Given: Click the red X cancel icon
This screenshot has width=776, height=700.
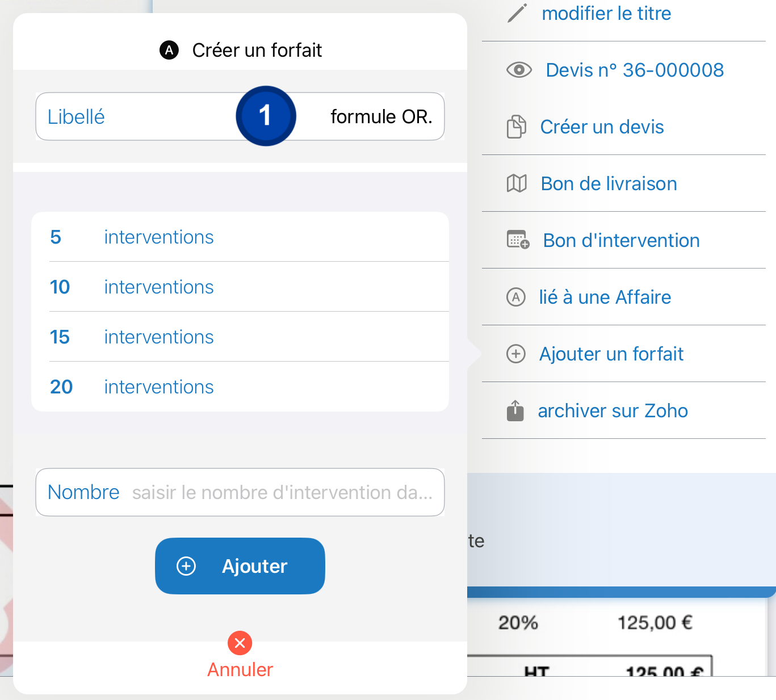Looking at the screenshot, I should click(240, 643).
